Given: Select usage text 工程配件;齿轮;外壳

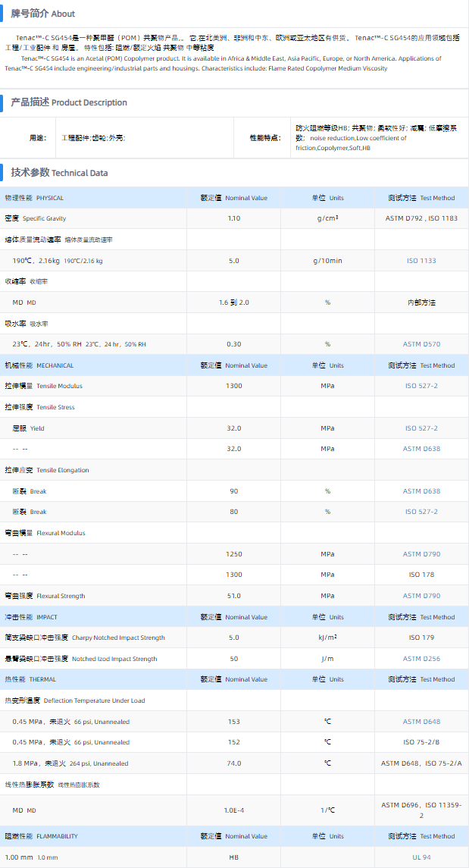Looking at the screenshot, I should tap(93, 138).
